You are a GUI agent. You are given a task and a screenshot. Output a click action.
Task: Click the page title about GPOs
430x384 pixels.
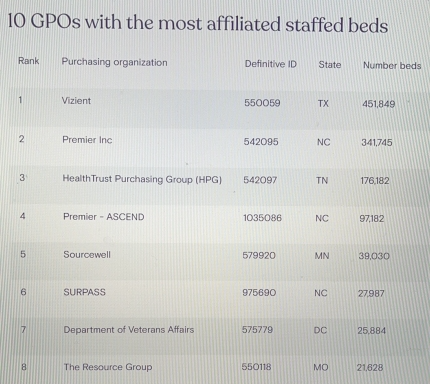198,23
